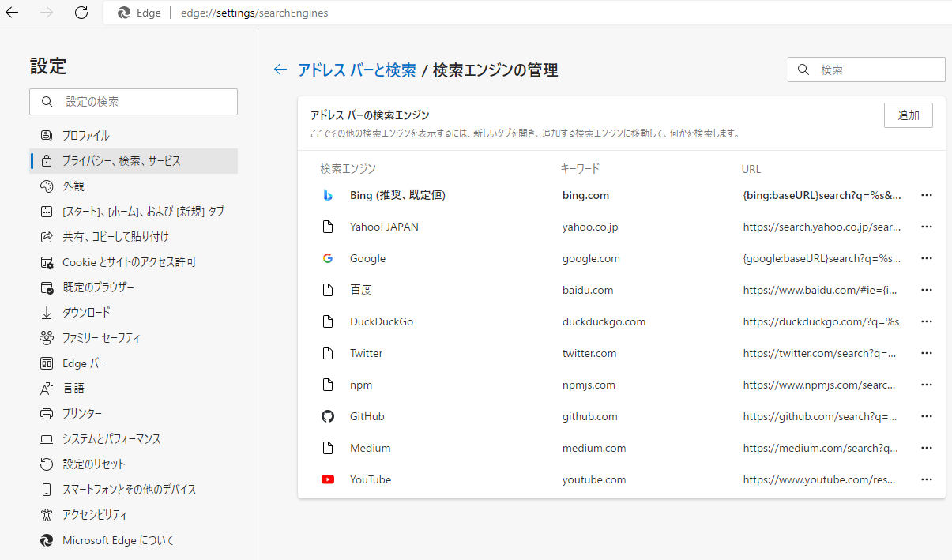Click the 検索エンジン column header
Image resolution: width=952 pixels, height=560 pixels.
pos(348,169)
